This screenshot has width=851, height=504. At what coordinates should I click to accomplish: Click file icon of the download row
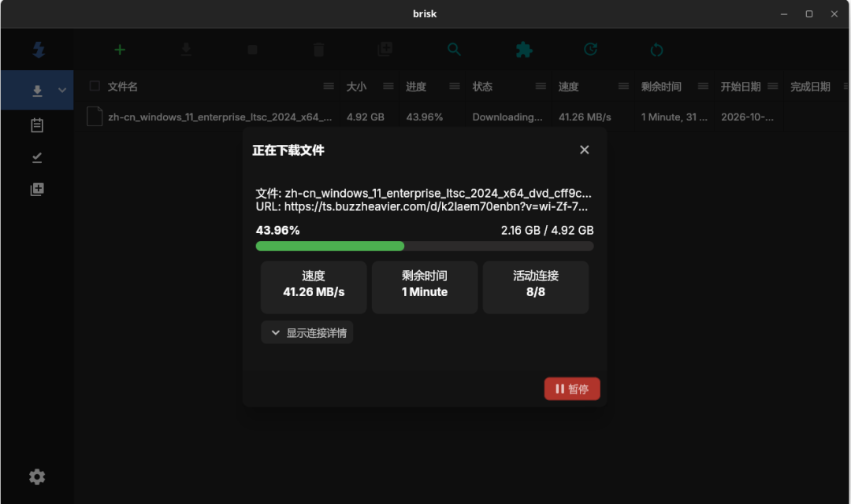[x=95, y=116]
